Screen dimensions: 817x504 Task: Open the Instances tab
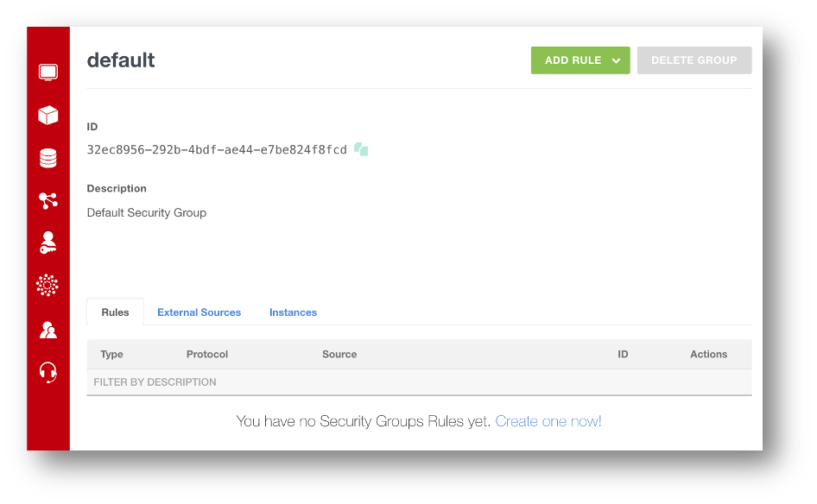(x=293, y=312)
